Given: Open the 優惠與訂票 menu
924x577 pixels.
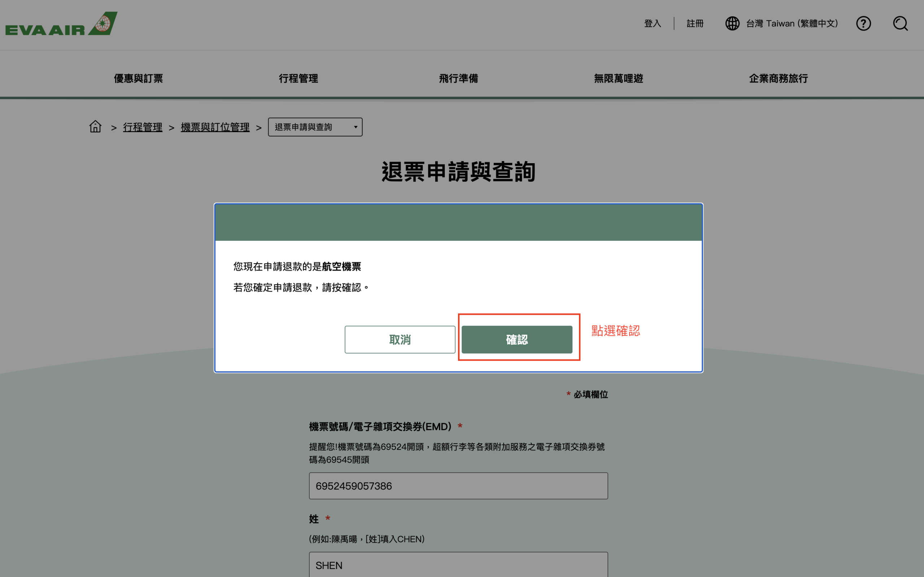Looking at the screenshot, I should (139, 79).
